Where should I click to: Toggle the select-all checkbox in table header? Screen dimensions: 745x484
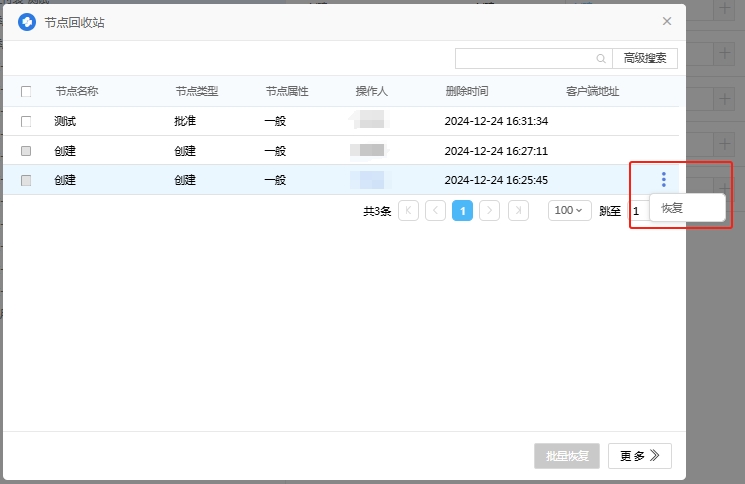pos(26,91)
